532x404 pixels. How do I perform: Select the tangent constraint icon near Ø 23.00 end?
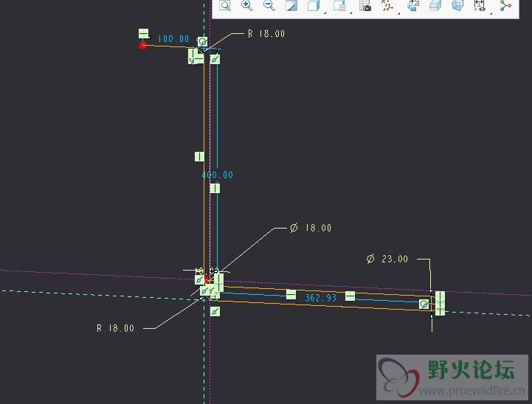[424, 304]
